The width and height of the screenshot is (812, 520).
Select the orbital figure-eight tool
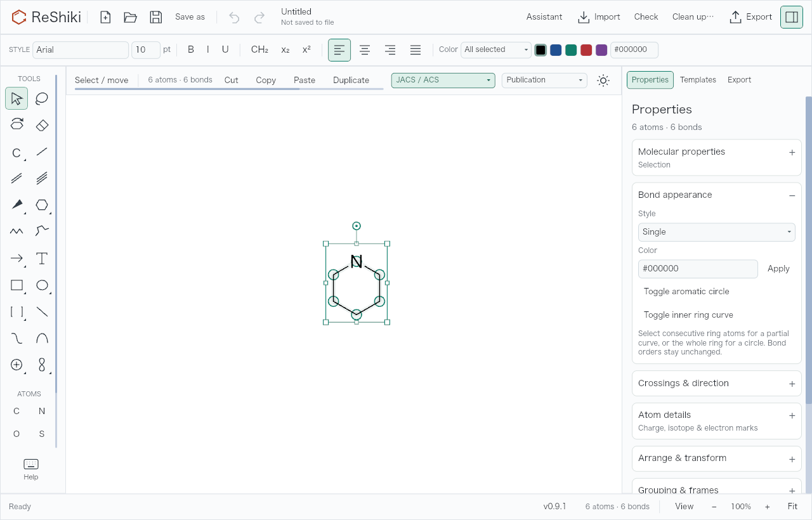point(42,365)
